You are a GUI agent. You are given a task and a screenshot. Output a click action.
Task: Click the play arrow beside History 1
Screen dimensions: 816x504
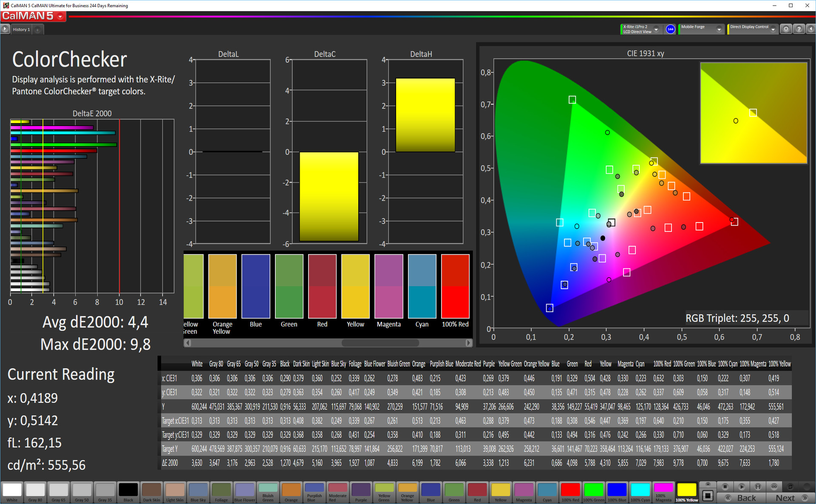pyautogui.click(x=5, y=29)
